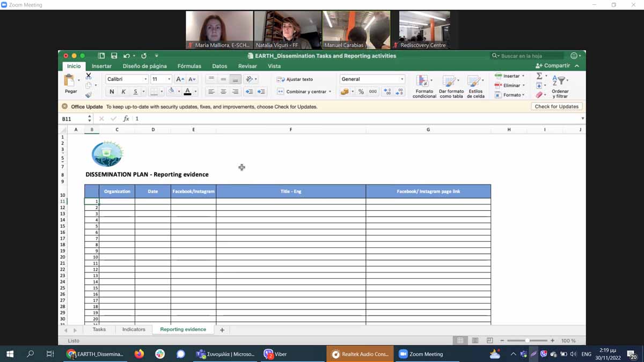Image resolution: width=644 pixels, height=362 pixels.
Task: Open Dar formato como tabla button
Action: pyautogui.click(x=451, y=86)
